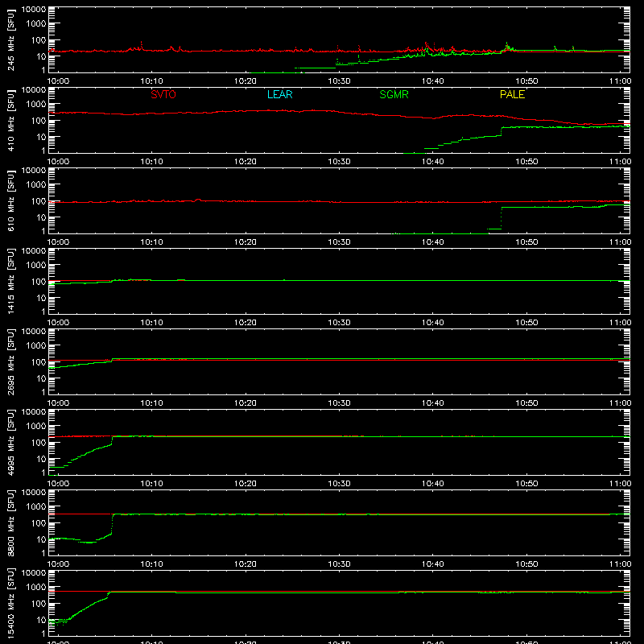Click 10:20 label under the 2695 MHz plot
The width and height of the screenshot is (644, 644).
click(x=246, y=403)
